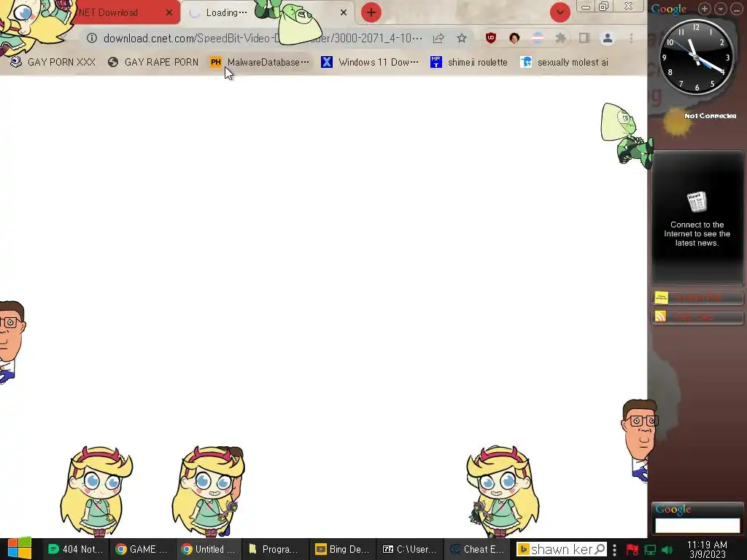Click 'Connect to the Internet' news message
The height and width of the screenshot is (560, 747).
point(697,234)
